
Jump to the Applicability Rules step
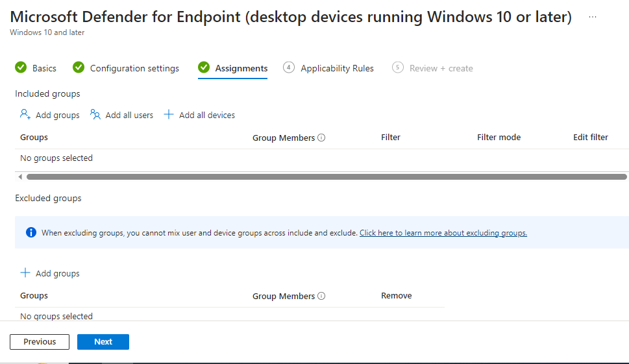337,68
